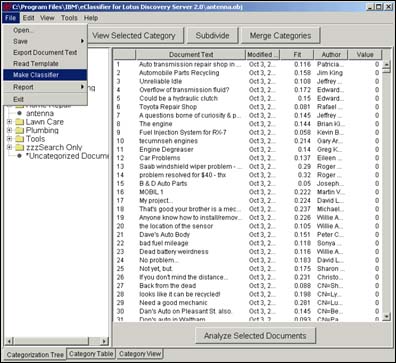The image size is (396, 363).
Task: Select row 'Dead battery weirdness'
Action: (x=248, y=252)
